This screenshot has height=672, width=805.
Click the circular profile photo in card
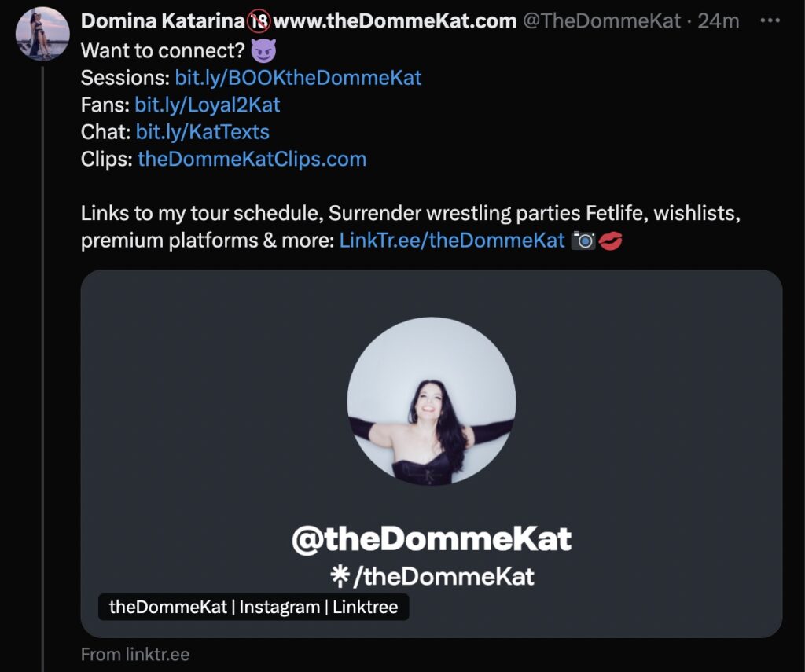pos(432,401)
